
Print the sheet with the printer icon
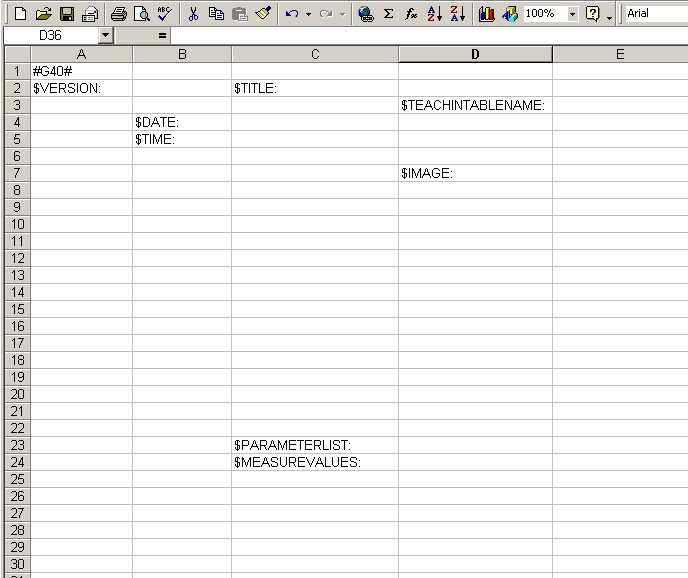click(x=119, y=14)
